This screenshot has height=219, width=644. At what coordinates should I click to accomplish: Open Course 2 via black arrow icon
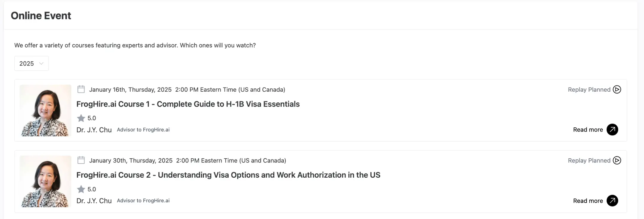tap(612, 201)
